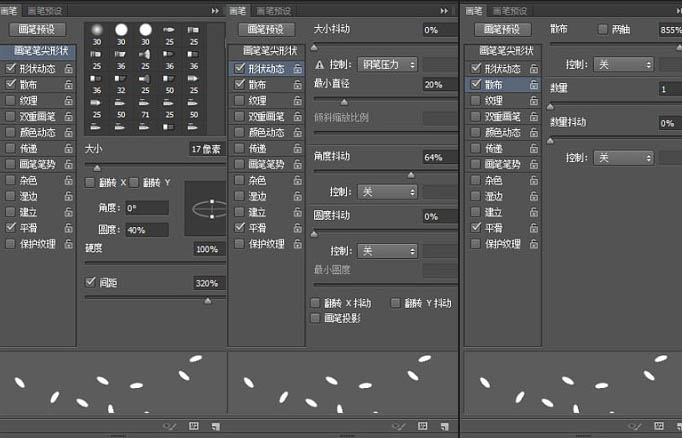Click the >> panel menu icon above the brush thumbnails

(215, 11)
